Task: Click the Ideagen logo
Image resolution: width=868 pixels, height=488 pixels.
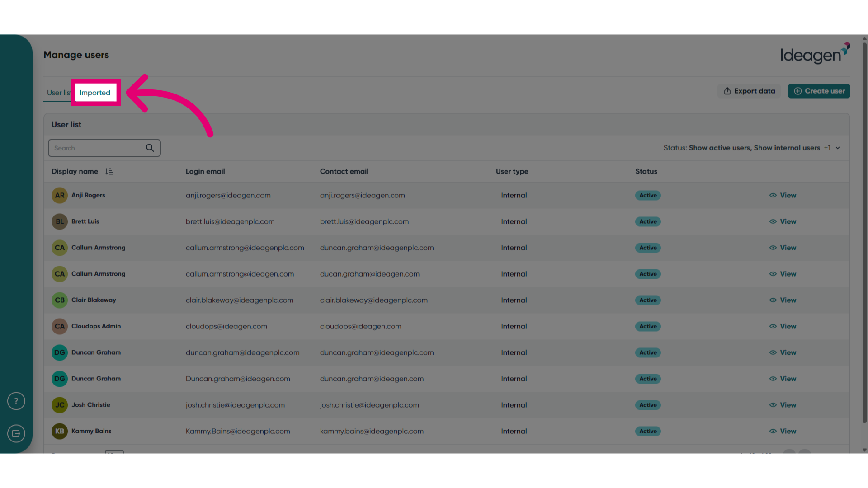Action: pos(815,53)
